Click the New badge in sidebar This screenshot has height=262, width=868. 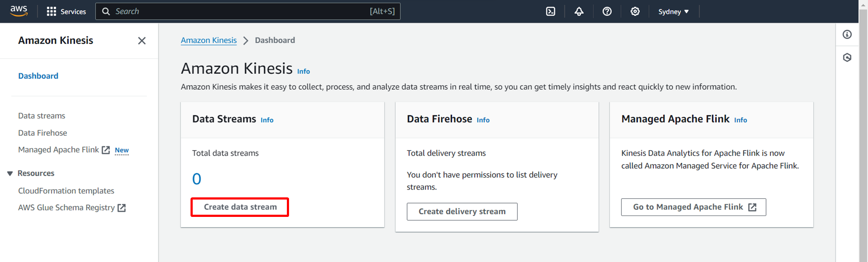click(x=122, y=150)
